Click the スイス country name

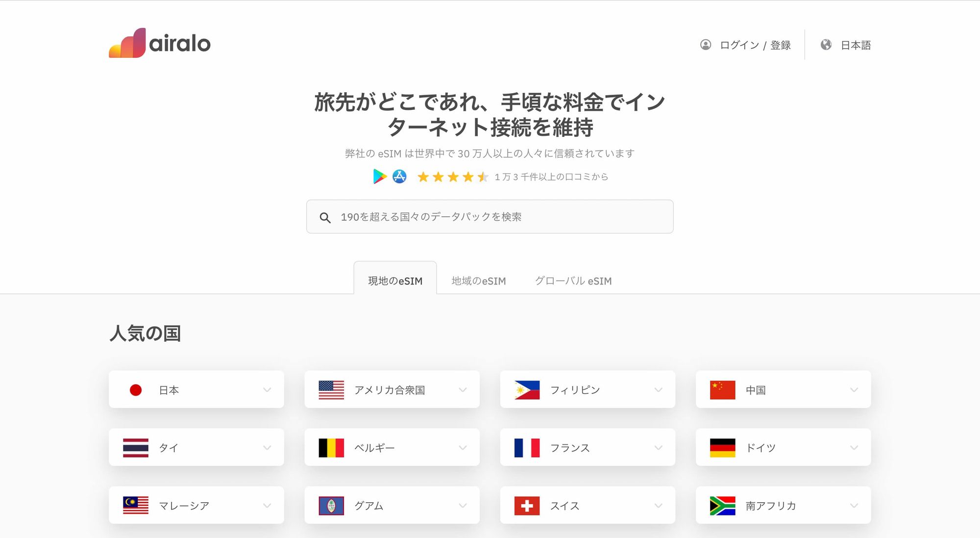[564, 506]
